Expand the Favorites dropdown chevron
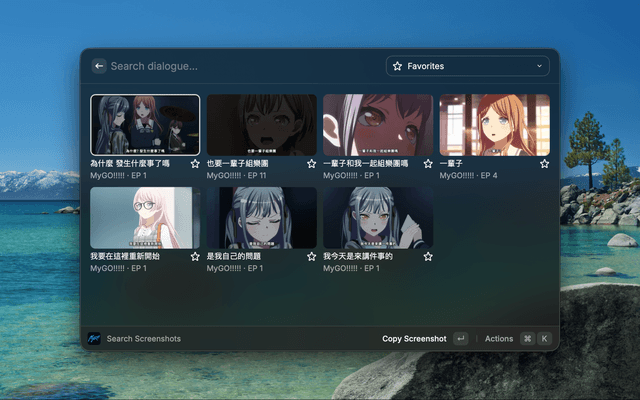Viewport: 640px width, 400px height. pos(539,66)
